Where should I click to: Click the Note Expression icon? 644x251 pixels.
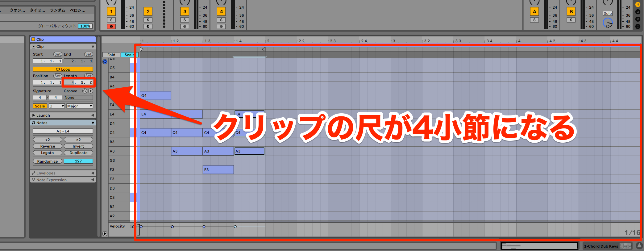[x=34, y=180]
